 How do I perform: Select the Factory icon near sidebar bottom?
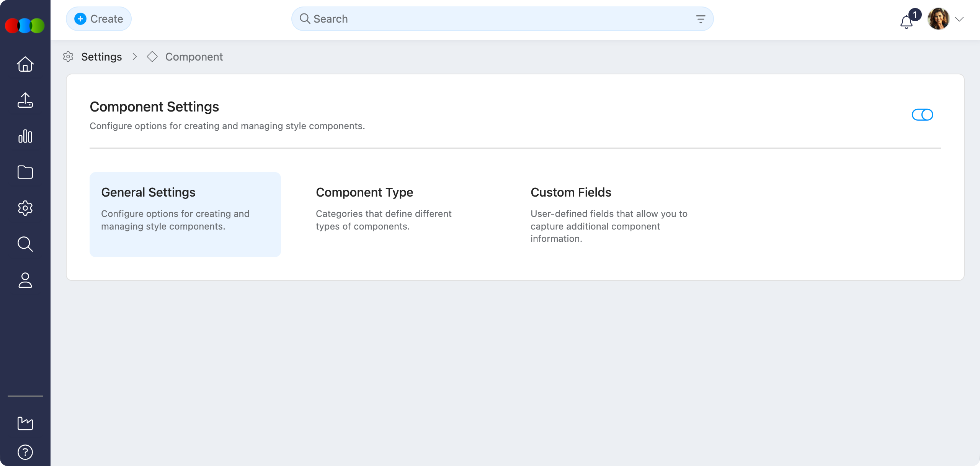point(25,423)
